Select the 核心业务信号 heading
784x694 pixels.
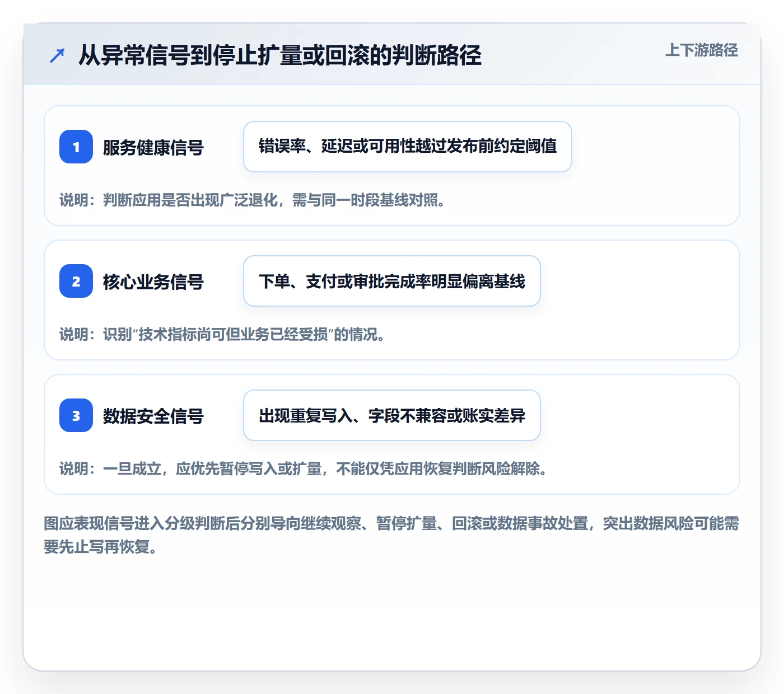point(153,282)
